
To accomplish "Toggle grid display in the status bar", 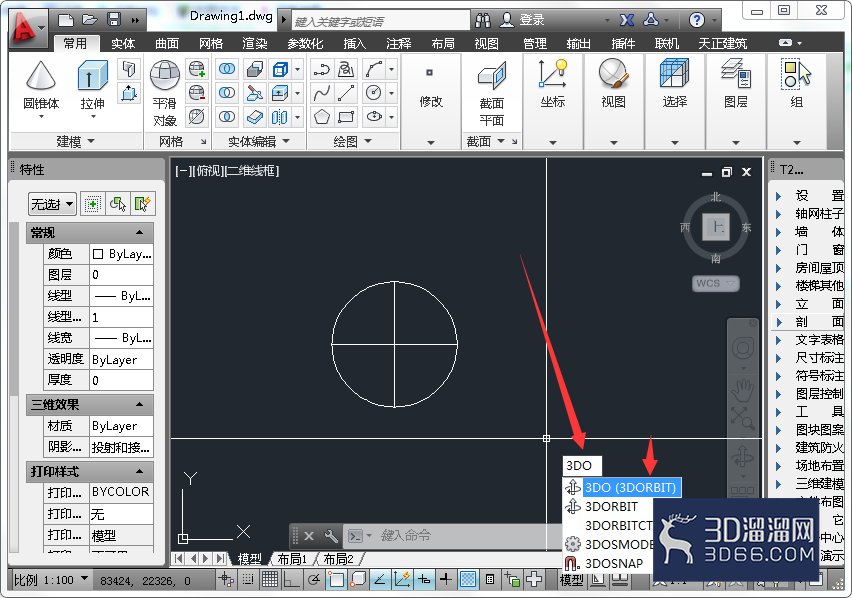I will click(270, 580).
